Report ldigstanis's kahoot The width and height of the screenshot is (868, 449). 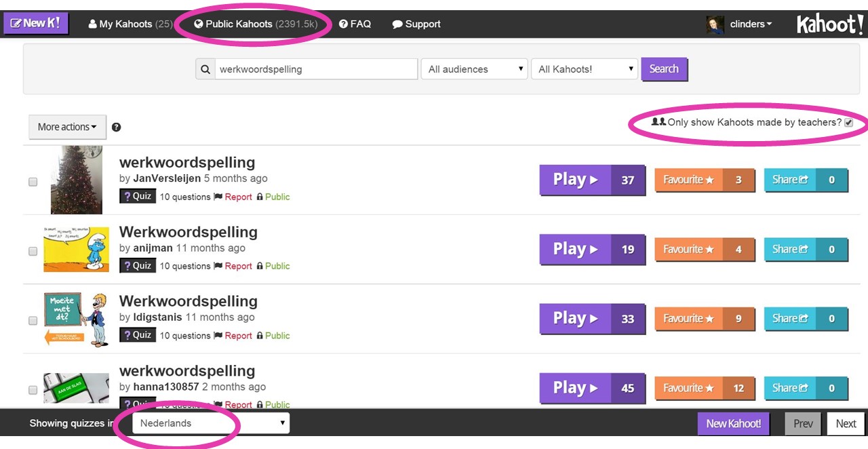pos(233,335)
